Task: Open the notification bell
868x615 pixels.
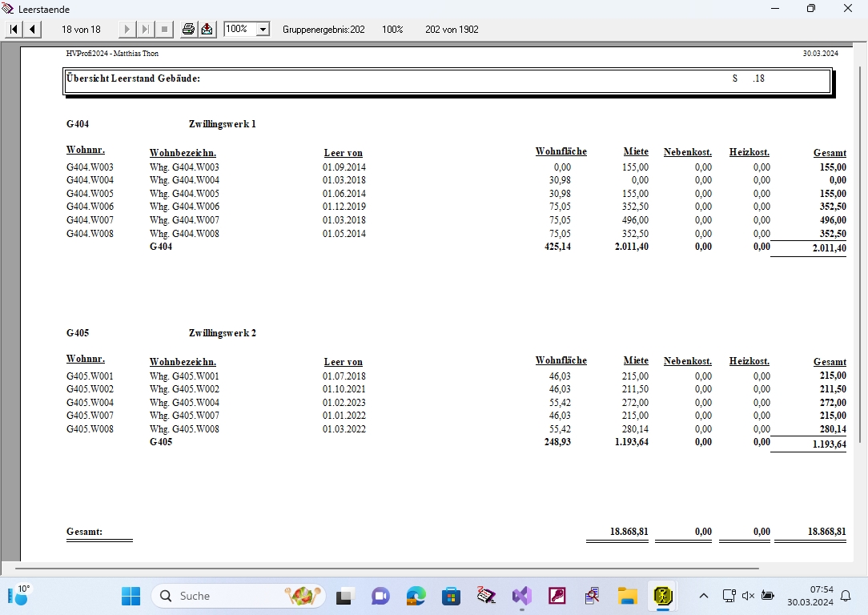Action: [846, 596]
